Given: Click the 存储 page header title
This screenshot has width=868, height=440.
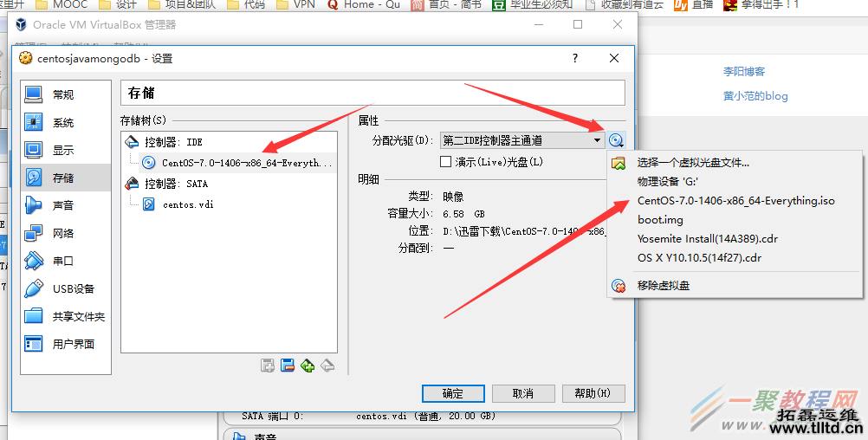Looking at the screenshot, I should (141, 93).
